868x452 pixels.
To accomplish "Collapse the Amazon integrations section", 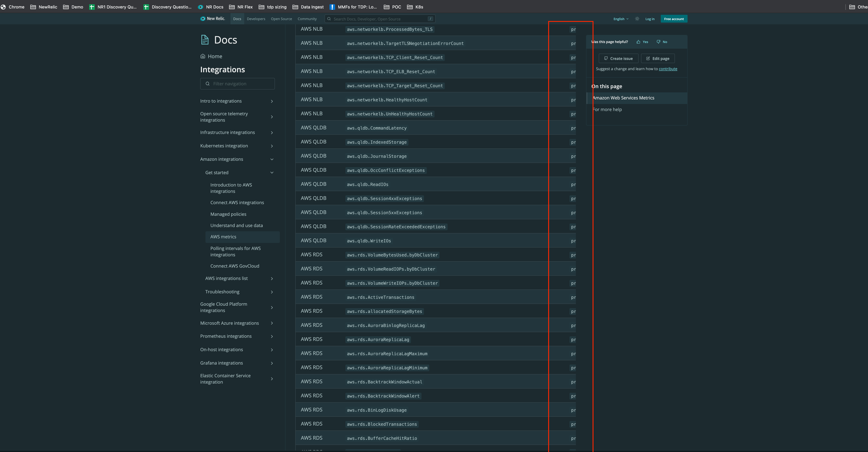I will click(x=272, y=159).
